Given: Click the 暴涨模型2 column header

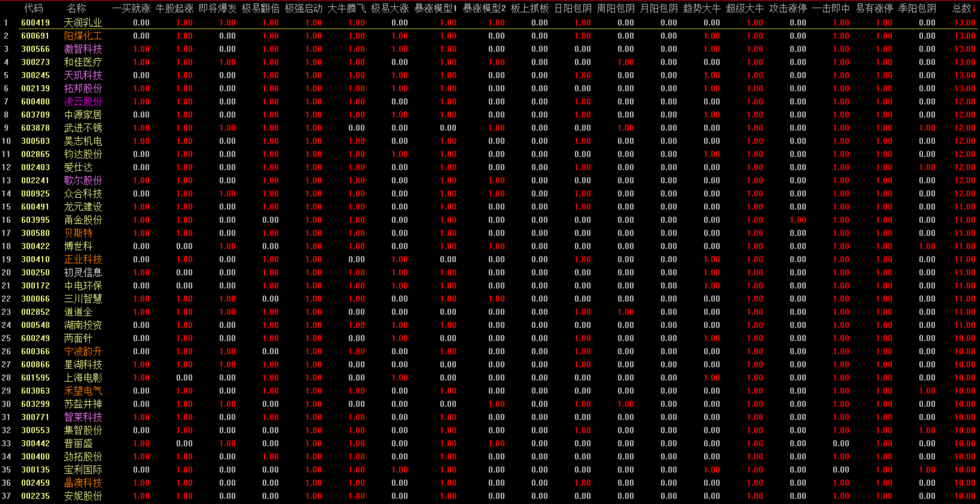Looking at the screenshot, I should (484, 8).
